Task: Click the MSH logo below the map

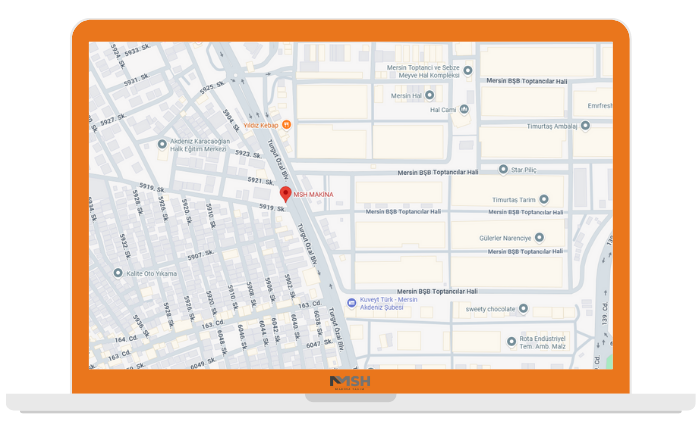Action: [x=350, y=382]
